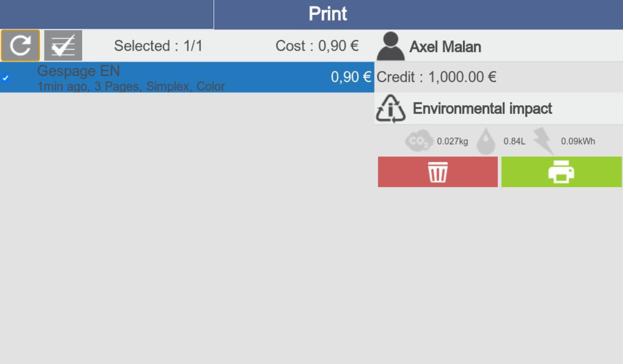
Task: Click the CO2 cloud icon
Action: 419,141
